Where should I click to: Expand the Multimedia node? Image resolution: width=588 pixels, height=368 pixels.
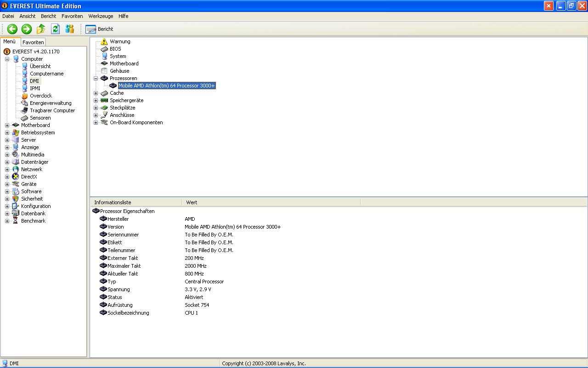(7, 155)
